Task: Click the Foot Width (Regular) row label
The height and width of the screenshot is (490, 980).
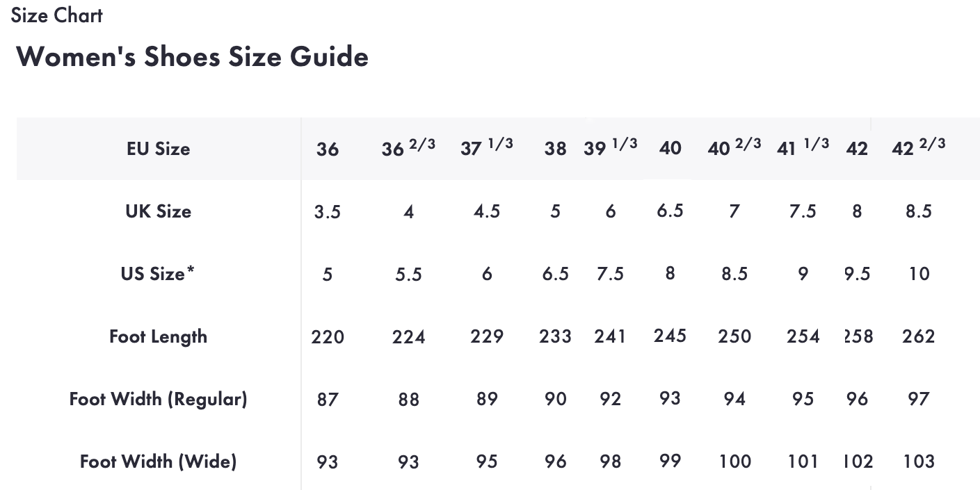Action: (x=158, y=399)
